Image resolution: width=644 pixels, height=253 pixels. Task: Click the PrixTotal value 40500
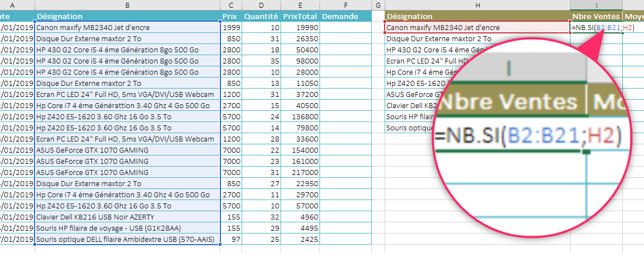coord(300,105)
